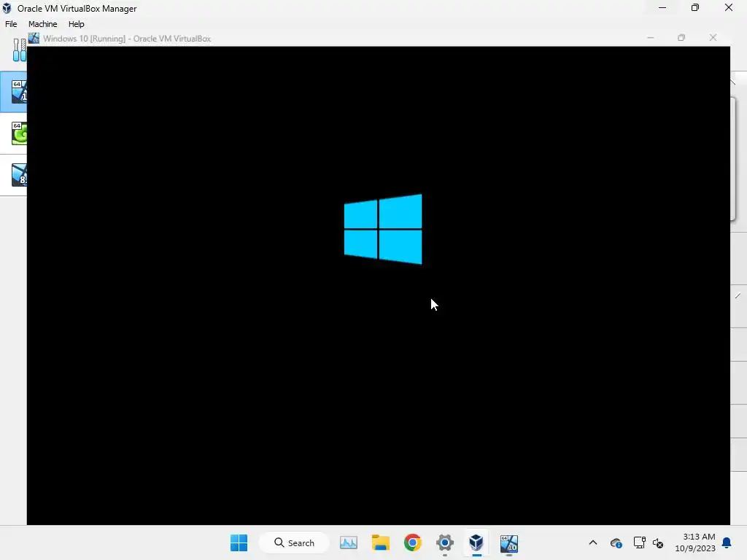The image size is (747, 560).
Task: Open network status tray icon
Action: 639,542
